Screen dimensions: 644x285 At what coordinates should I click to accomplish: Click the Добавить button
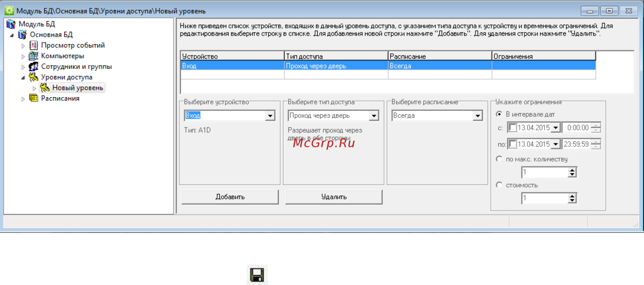230,197
